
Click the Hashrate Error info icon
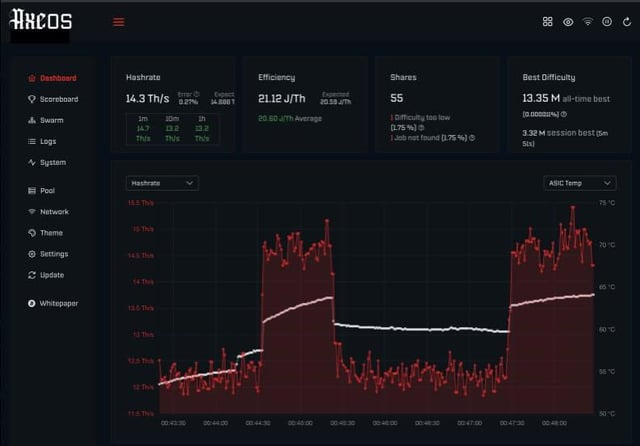click(197, 94)
